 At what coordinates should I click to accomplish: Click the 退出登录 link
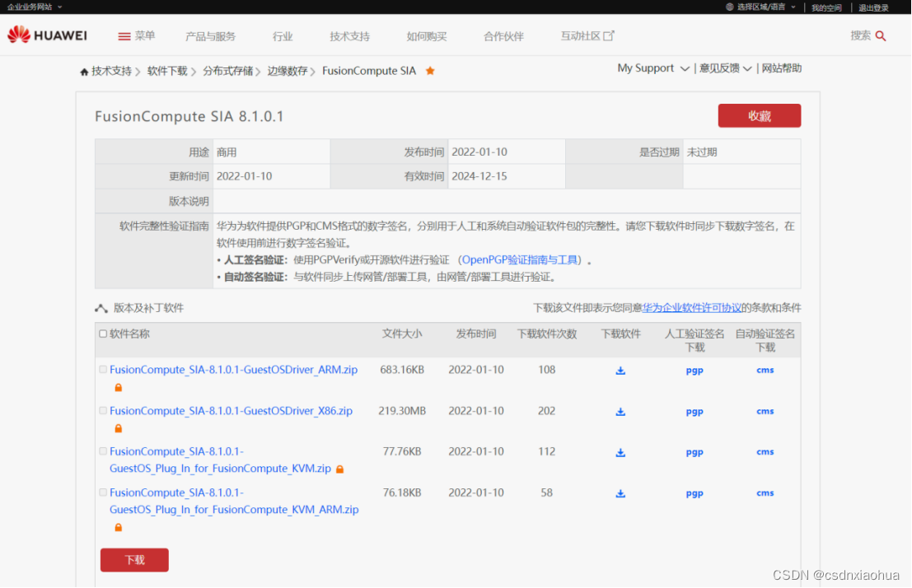point(873,7)
